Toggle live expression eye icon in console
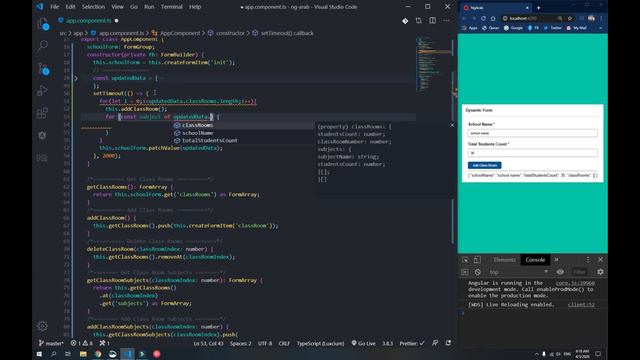 point(560,272)
